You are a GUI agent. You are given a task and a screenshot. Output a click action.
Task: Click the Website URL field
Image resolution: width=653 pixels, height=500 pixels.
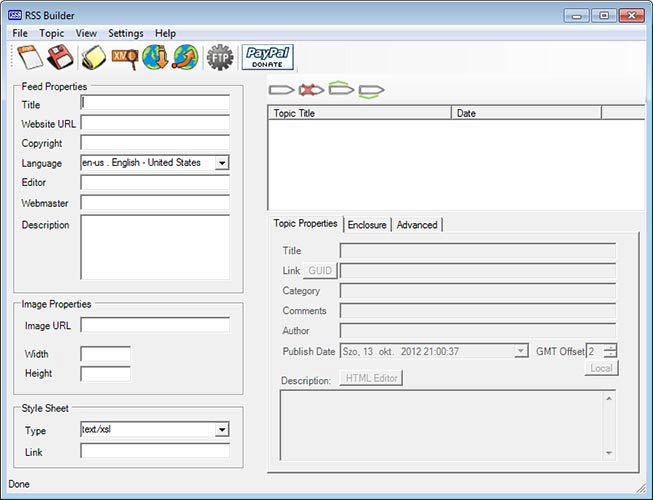point(155,123)
